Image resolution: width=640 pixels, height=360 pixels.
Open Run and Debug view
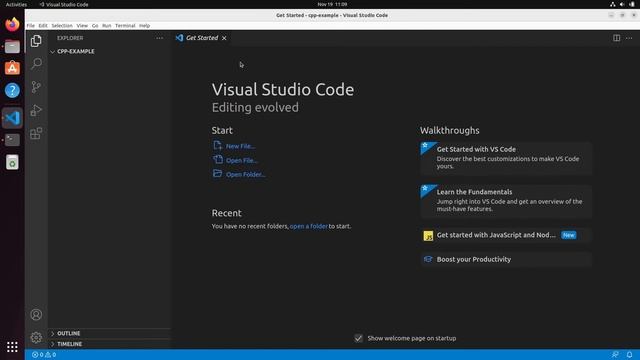coord(36,110)
